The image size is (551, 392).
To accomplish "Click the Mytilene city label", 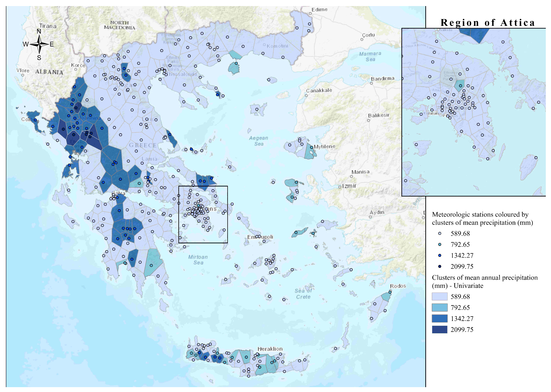I will point(324,146).
